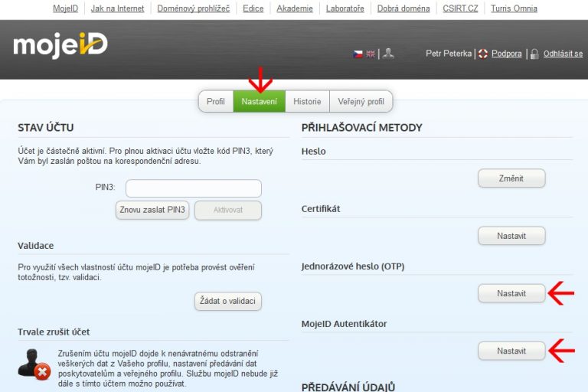Click Jednorázové heslo (OTP) label
This screenshot has height=392, width=588.
pyautogui.click(x=353, y=266)
